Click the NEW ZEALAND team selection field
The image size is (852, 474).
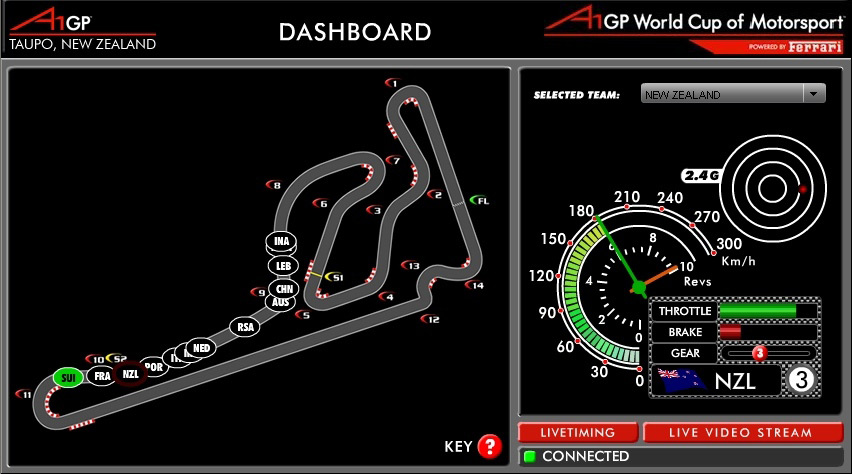[720, 94]
